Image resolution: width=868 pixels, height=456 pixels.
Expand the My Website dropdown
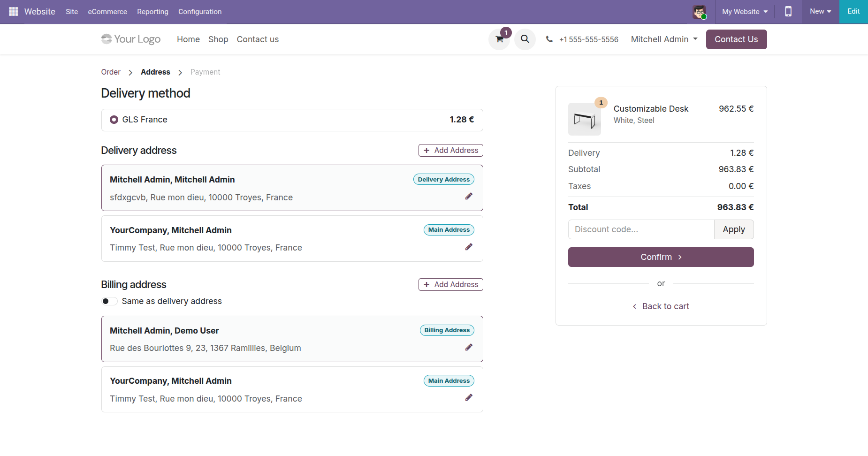coord(745,12)
